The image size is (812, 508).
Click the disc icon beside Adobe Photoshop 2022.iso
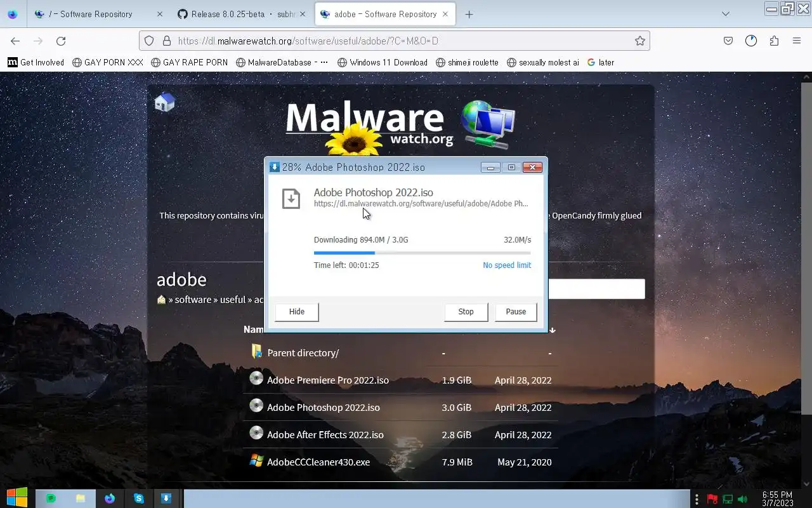click(x=256, y=406)
